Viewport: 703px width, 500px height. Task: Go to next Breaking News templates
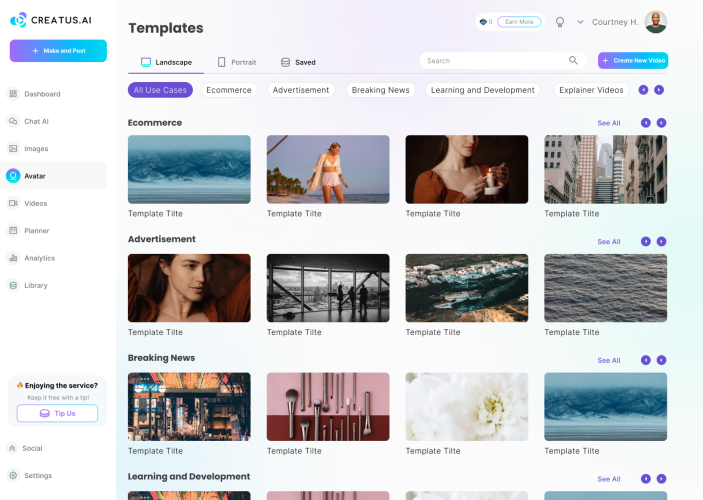(661, 360)
